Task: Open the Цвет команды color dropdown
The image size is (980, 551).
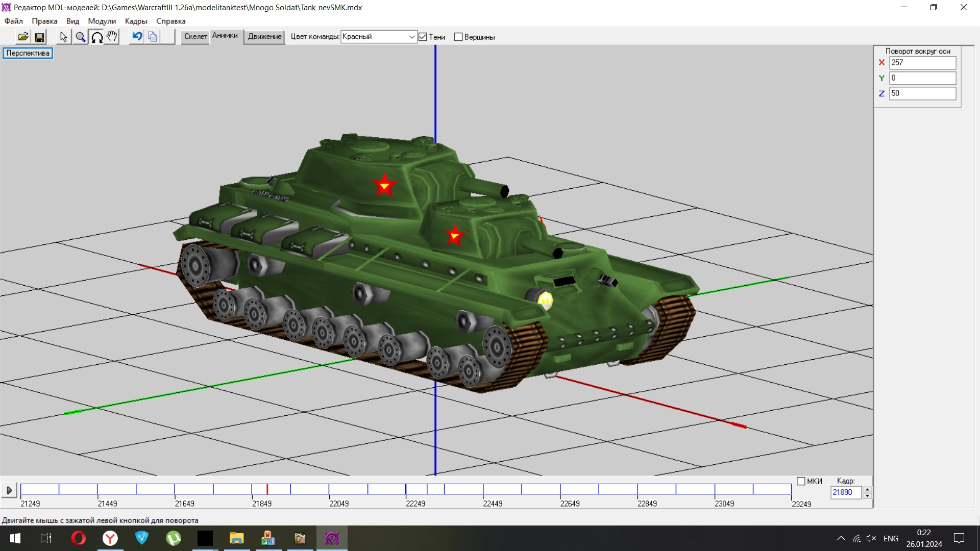Action: point(411,37)
